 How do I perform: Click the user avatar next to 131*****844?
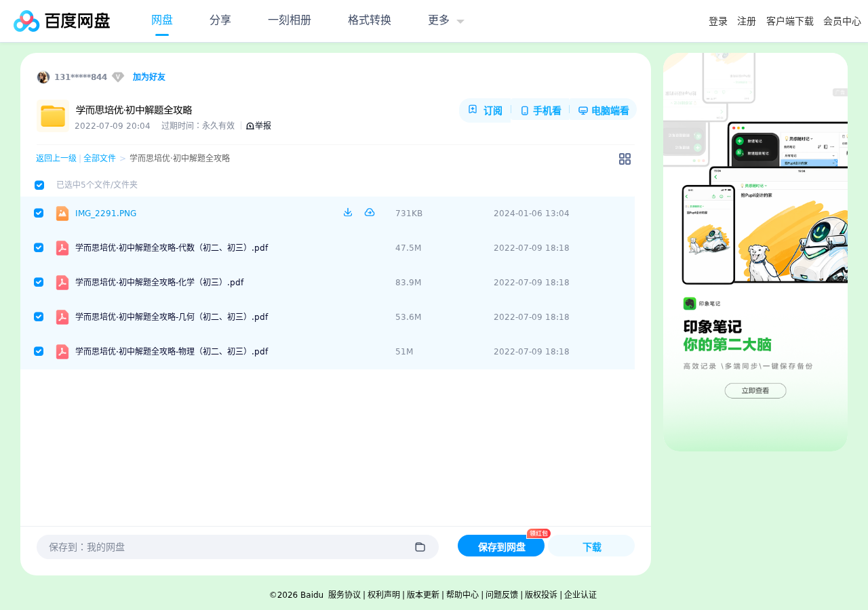tap(43, 77)
